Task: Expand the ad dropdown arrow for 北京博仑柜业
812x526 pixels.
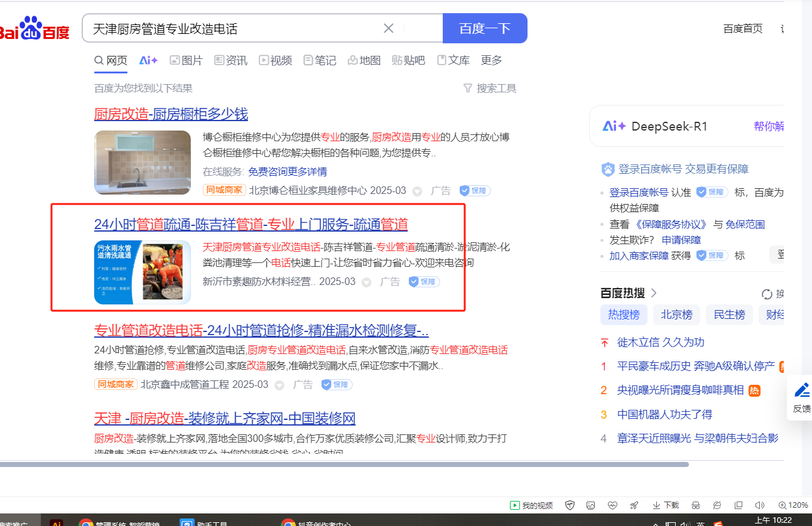Action: coord(417,191)
